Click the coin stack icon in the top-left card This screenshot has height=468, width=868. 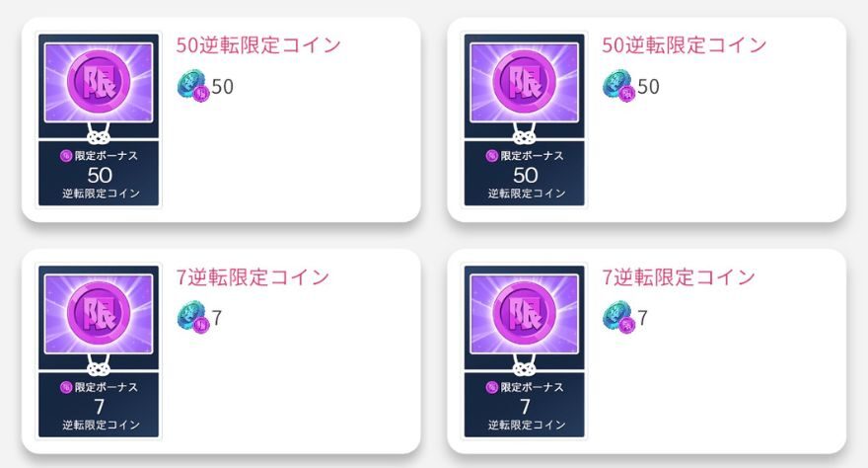click(193, 88)
